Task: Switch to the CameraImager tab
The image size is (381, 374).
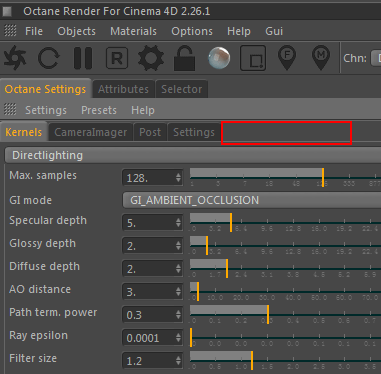Action: pos(91,132)
